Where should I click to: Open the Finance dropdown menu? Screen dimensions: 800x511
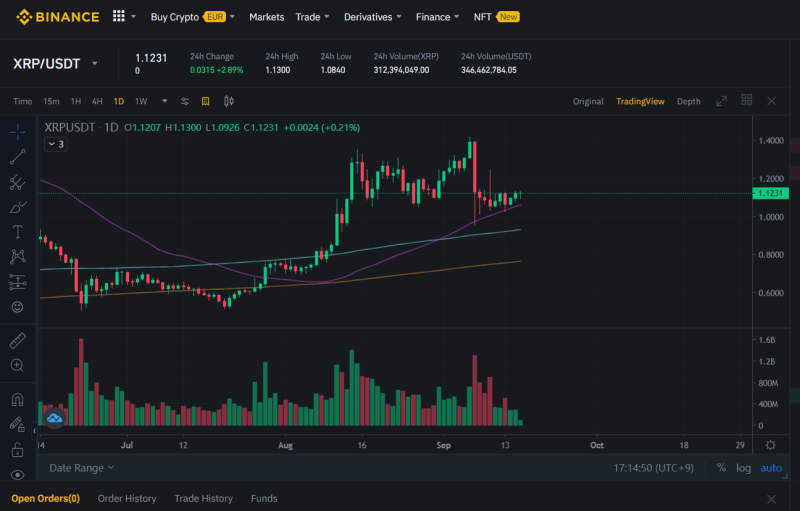437,17
